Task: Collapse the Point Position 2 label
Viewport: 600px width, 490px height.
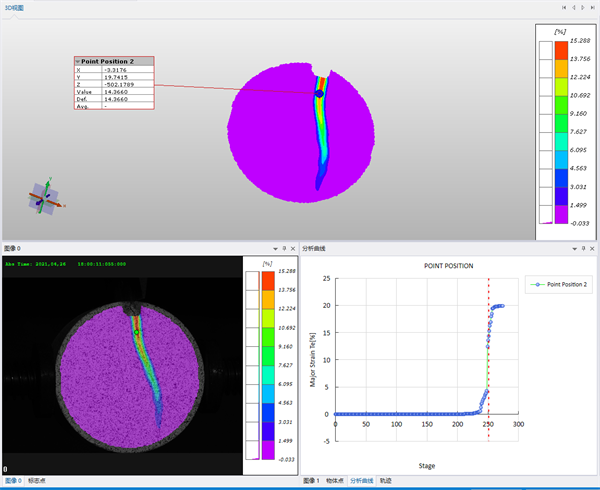Action: (78, 62)
